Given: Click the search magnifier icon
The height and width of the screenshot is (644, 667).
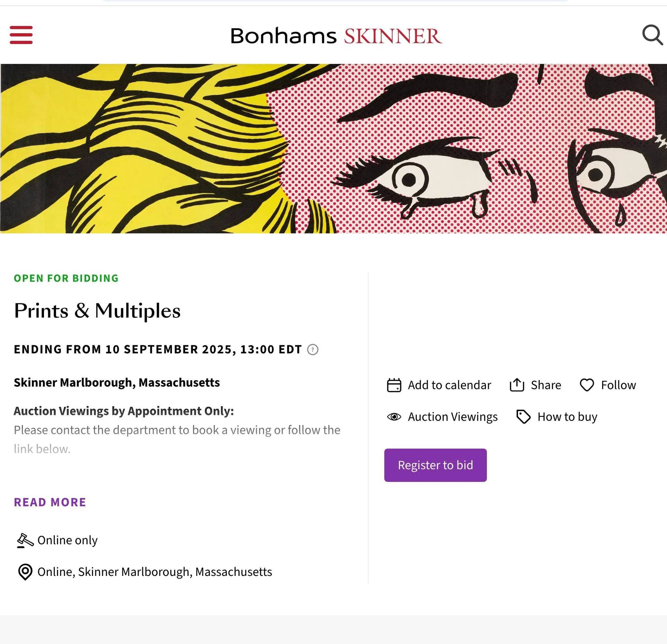Looking at the screenshot, I should tap(652, 35).
